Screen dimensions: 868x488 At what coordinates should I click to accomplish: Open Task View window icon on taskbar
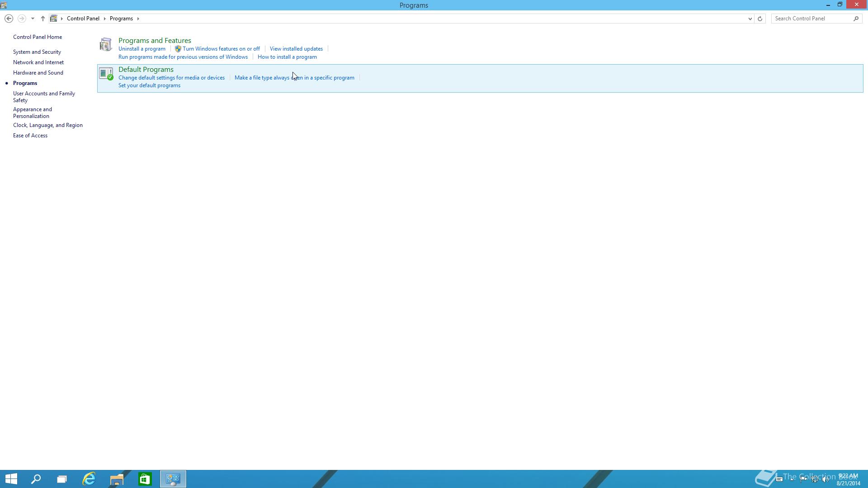pos(62,479)
